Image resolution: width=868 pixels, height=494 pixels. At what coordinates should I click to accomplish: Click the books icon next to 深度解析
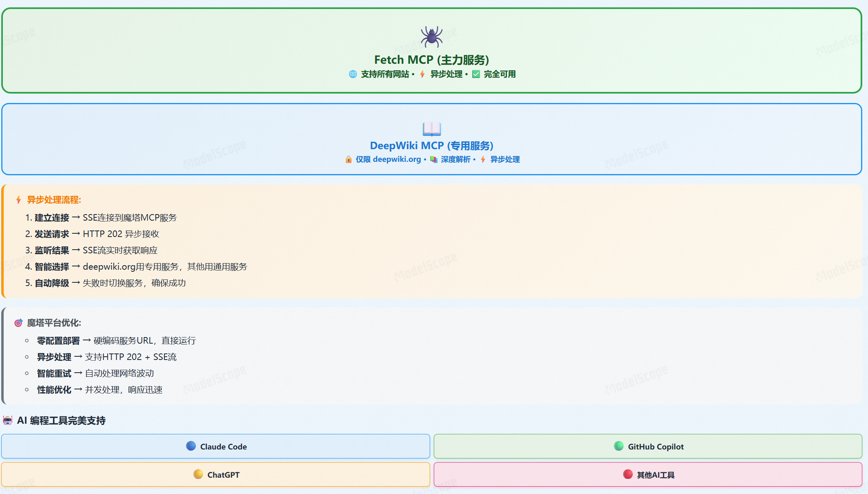(x=434, y=159)
